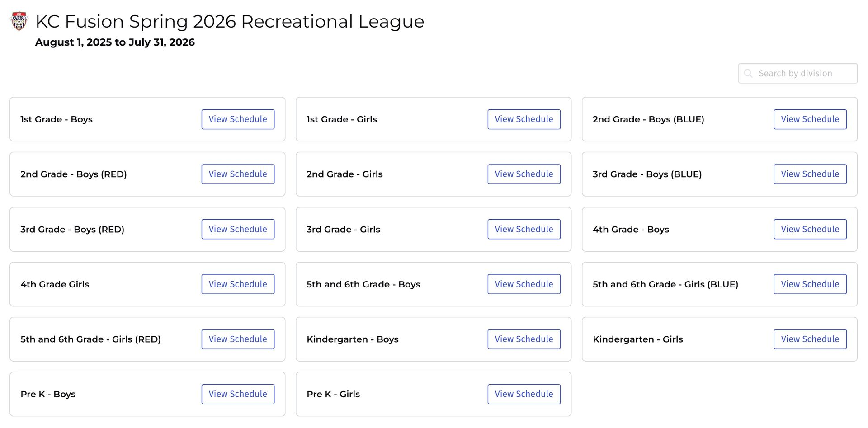The width and height of the screenshot is (868, 428).
Task: Open 1st Grade - Girls schedule
Action: click(x=524, y=119)
